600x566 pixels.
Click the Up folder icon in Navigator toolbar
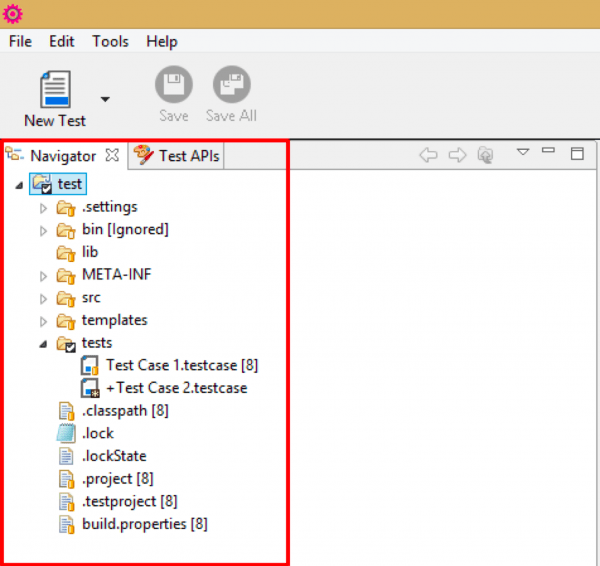[x=485, y=155]
